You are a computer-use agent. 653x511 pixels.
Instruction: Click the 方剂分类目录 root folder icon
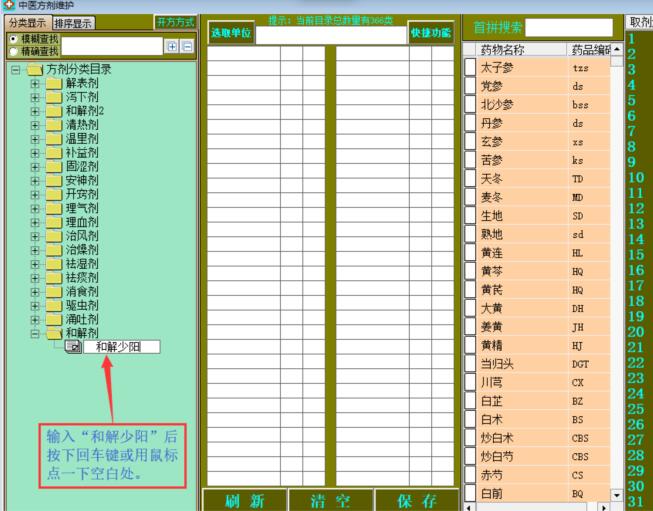[x=34, y=70]
